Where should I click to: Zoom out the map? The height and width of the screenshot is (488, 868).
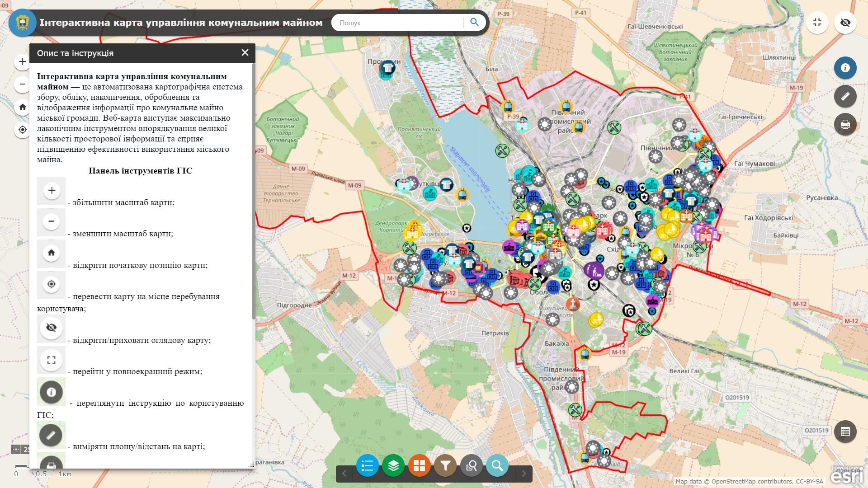pyautogui.click(x=23, y=84)
